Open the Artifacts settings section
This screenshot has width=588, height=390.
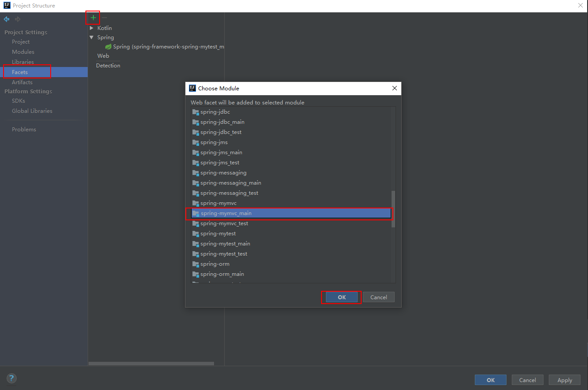[22, 82]
